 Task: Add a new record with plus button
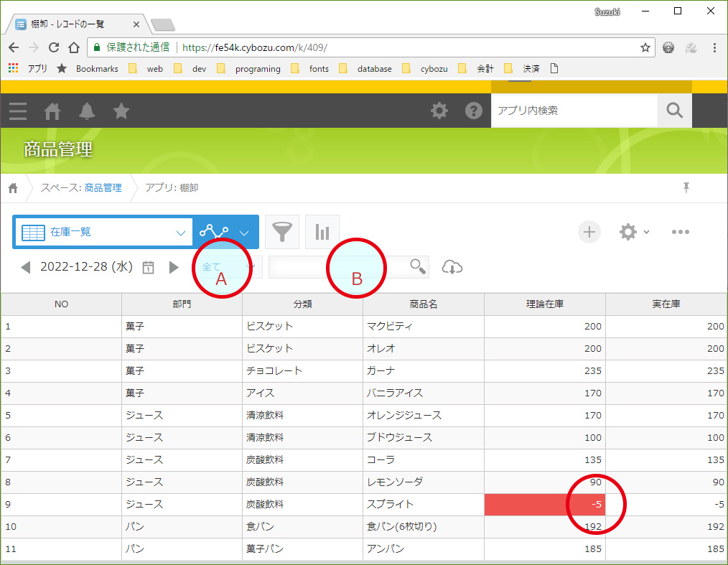click(x=589, y=232)
